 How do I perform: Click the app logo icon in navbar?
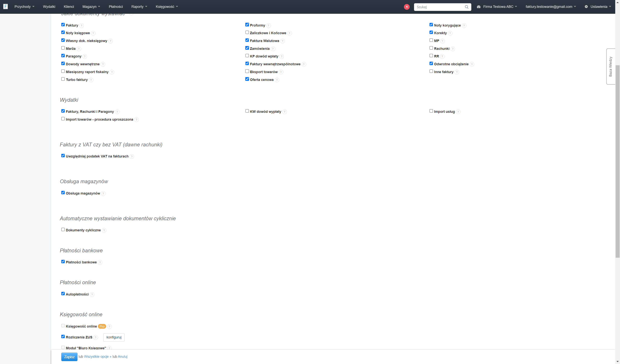(x=5, y=7)
